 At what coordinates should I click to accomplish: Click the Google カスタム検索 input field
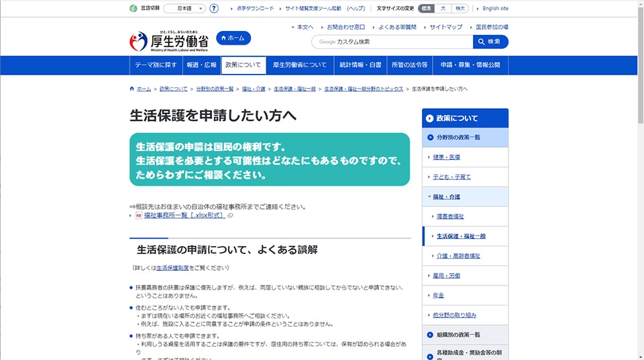tap(392, 42)
